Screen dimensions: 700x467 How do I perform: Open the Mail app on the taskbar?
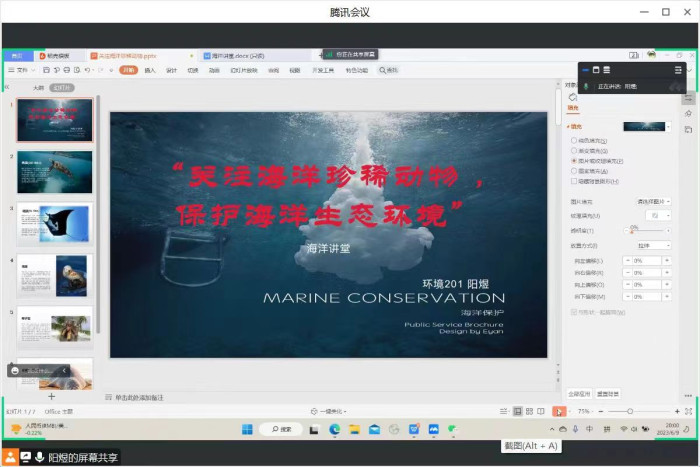pos(375,429)
